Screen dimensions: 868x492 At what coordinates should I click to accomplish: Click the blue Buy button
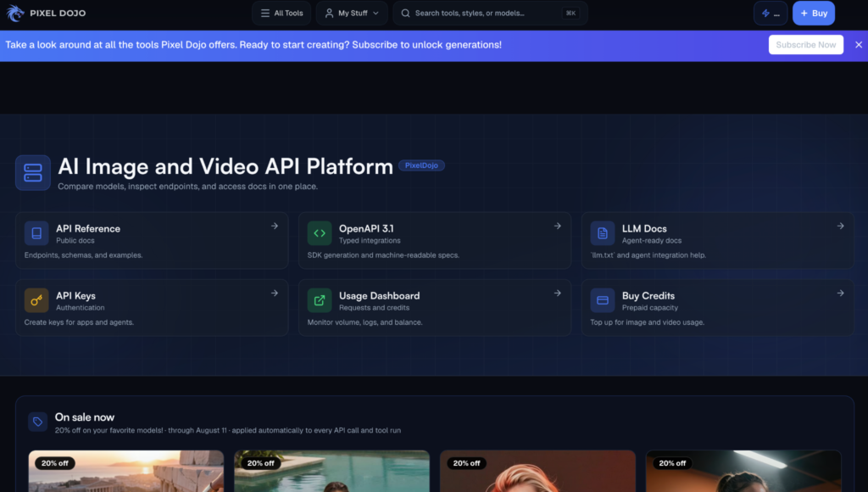pos(813,13)
